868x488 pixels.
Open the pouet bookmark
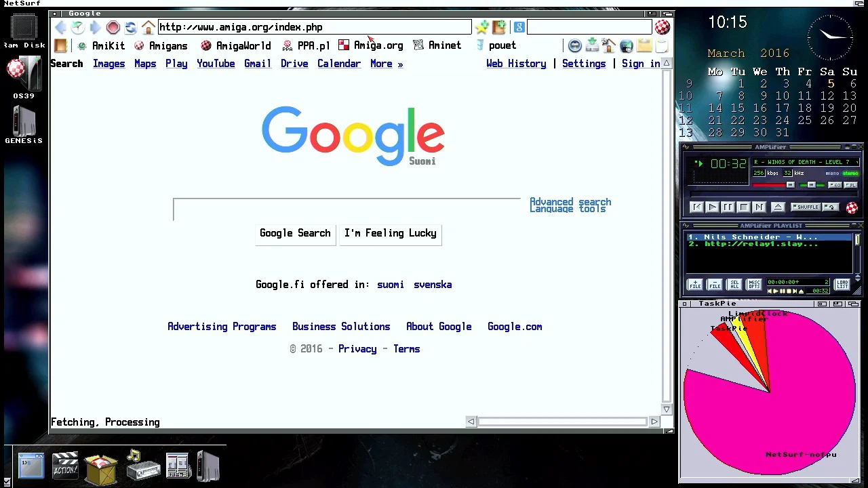tap(496, 45)
